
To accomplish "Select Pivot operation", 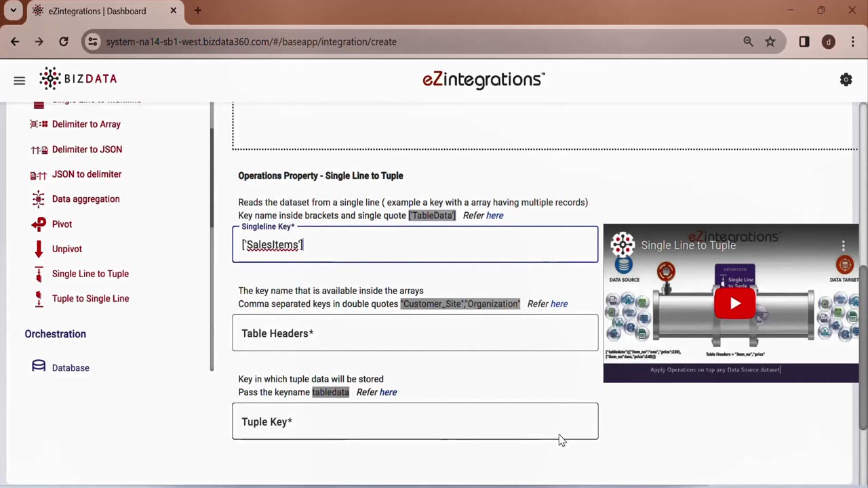I will tap(62, 224).
